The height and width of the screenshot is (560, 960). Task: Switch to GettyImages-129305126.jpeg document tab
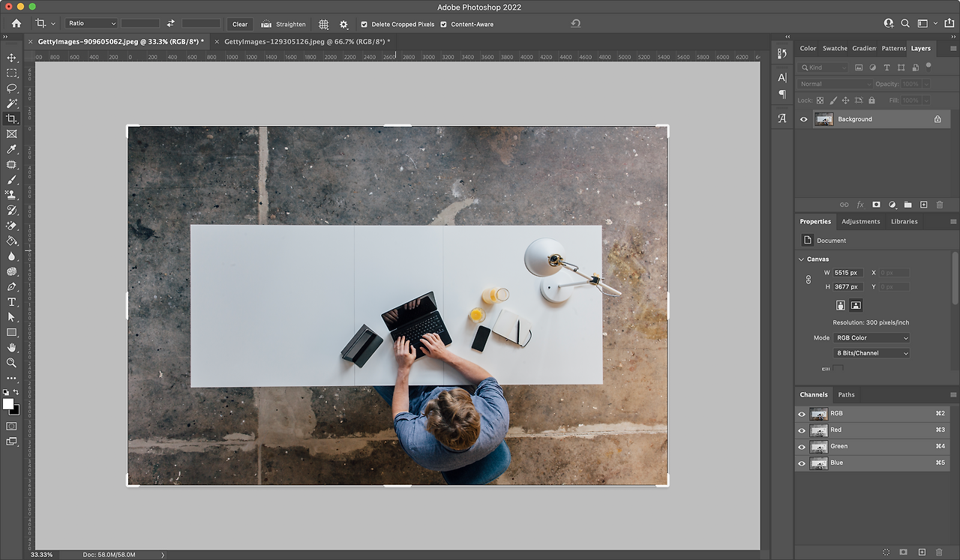click(307, 42)
